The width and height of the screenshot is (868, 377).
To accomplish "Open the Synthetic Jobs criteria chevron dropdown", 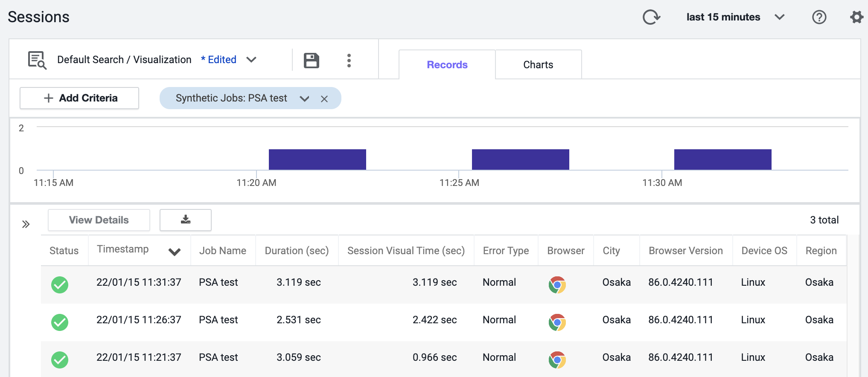I will tap(304, 99).
